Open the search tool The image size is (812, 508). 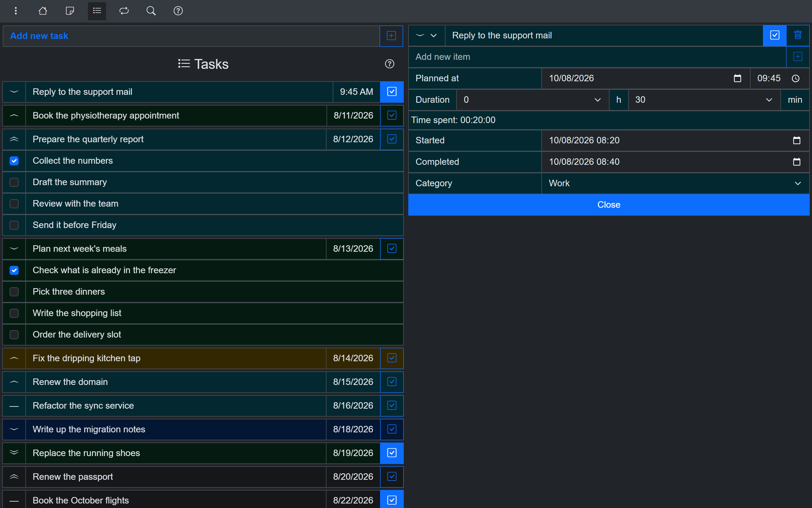[x=151, y=11]
